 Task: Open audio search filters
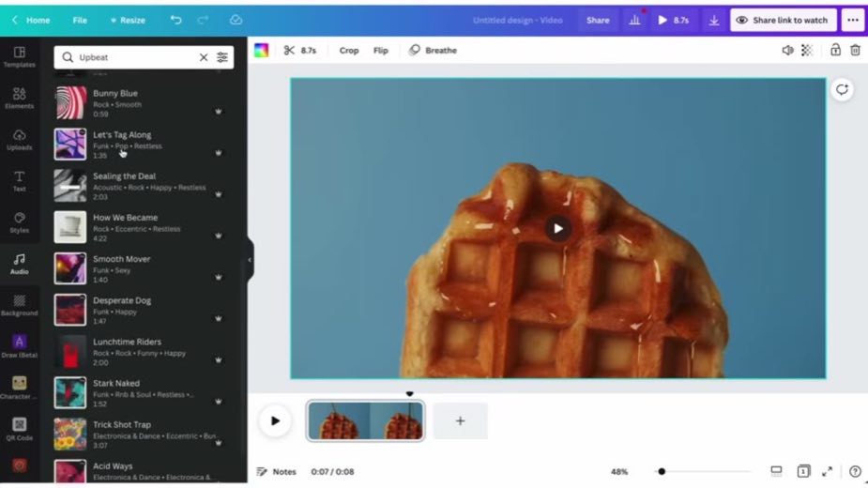[222, 57]
